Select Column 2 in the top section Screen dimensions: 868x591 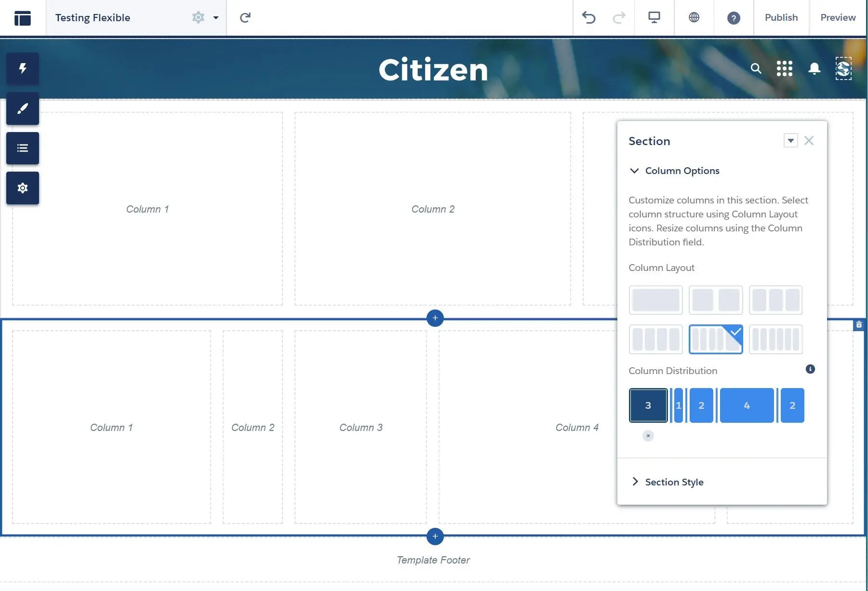(433, 209)
